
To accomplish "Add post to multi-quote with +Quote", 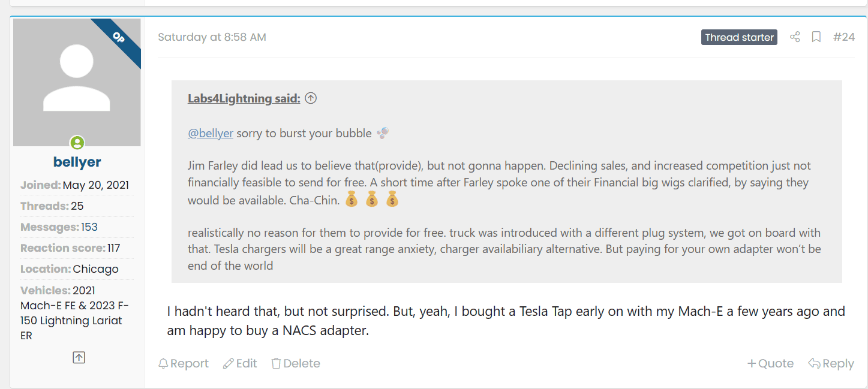I will pyautogui.click(x=770, y=363).
